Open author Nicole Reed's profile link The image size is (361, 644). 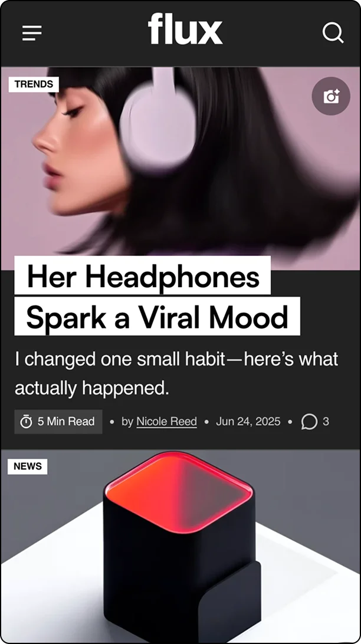click(166, 422)
